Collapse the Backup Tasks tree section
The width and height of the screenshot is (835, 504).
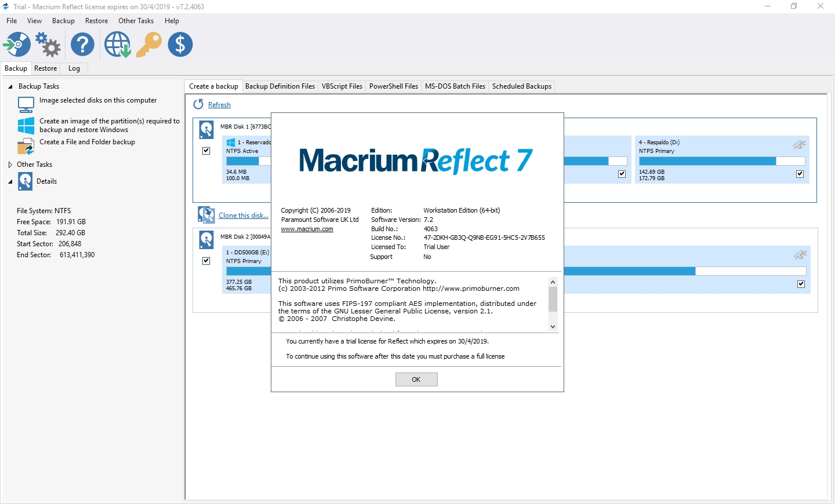click(x=10, y=86)
